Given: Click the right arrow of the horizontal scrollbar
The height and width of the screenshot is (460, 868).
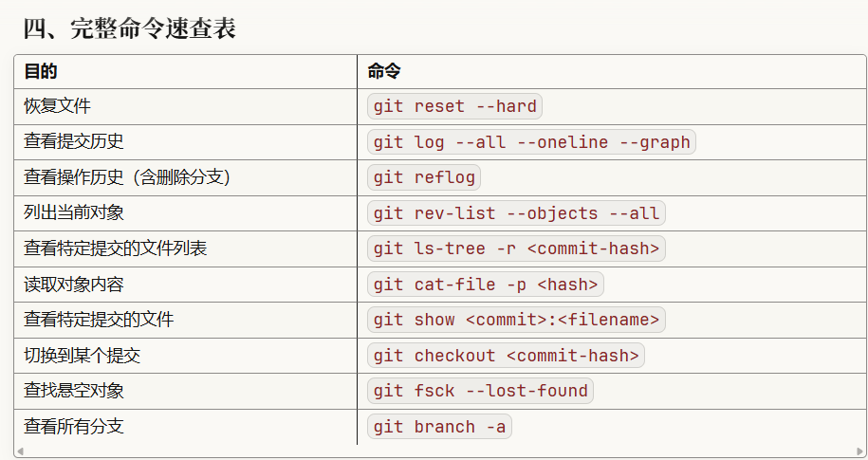Looking at the screenshot, I should (x=859, y=451).
